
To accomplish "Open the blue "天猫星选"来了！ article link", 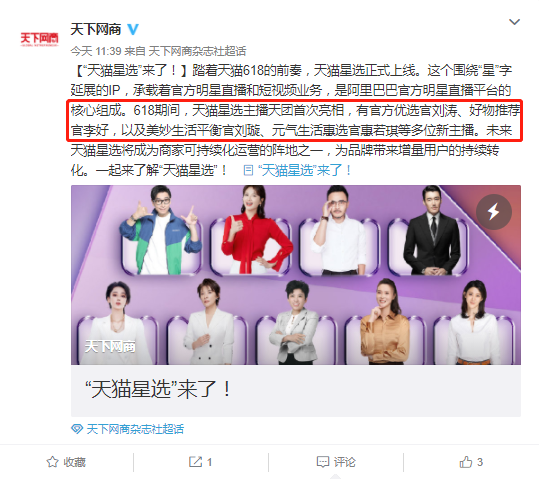I will [x=305, y=170].
